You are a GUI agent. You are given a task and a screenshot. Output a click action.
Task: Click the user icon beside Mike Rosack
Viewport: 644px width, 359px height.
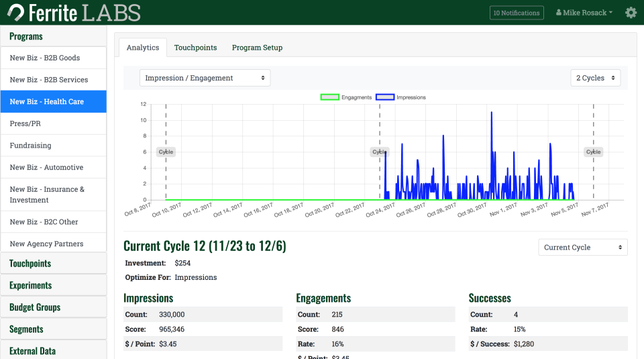point(559,13)
